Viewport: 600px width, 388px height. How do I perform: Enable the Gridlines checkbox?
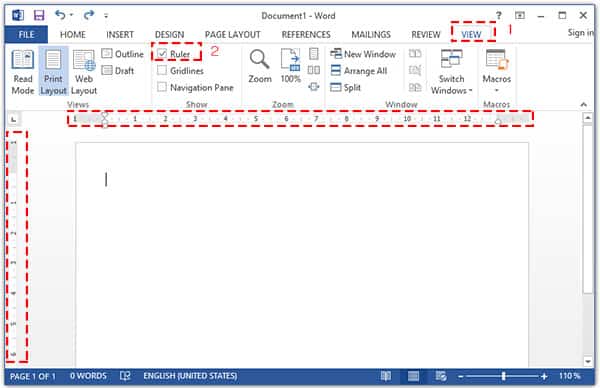click(162, 70)
